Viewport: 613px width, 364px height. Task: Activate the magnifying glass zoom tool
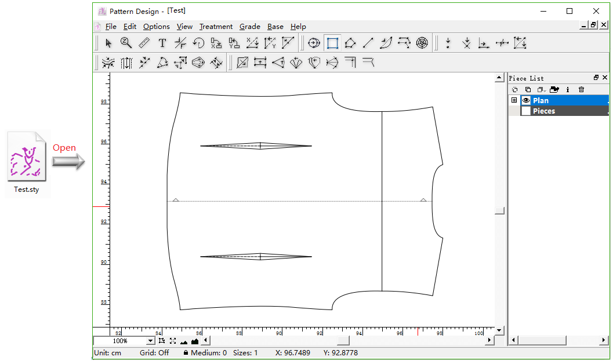(126, 43)
